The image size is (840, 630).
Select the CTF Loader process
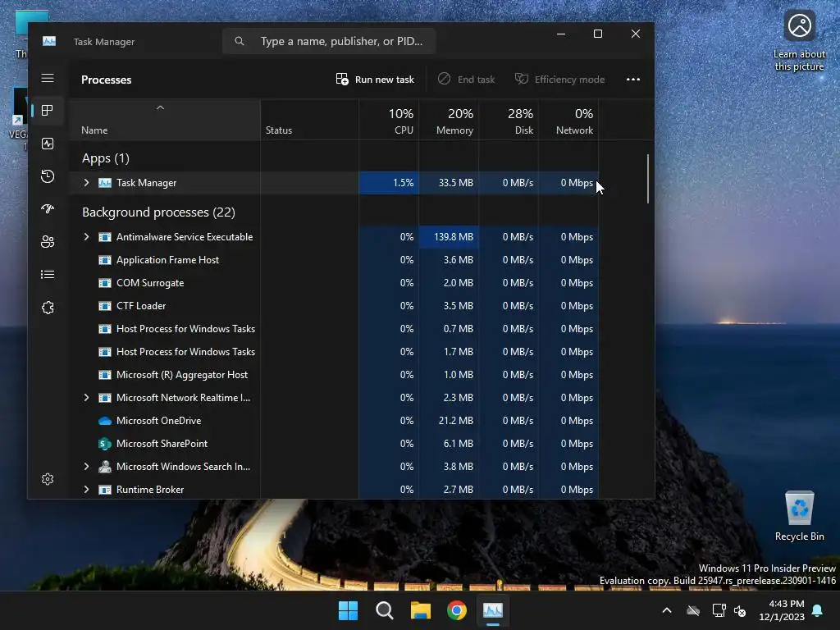(334, 306)
